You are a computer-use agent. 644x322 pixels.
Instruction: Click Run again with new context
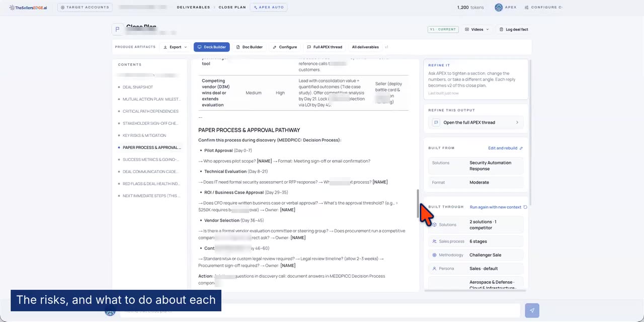[x=496, y=207]
